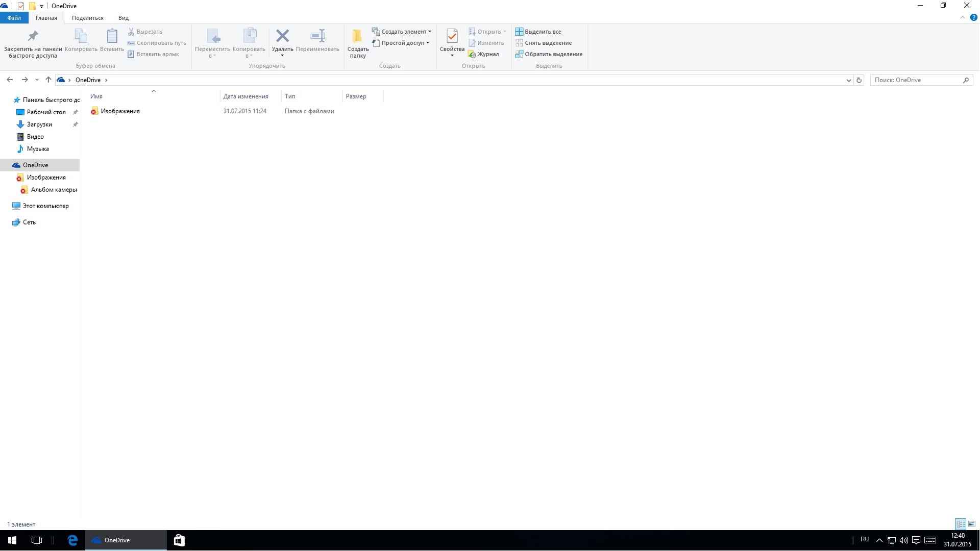
Task: Open Customize Quick Access Toolbar arrow
Action: [x=41, y=6]
